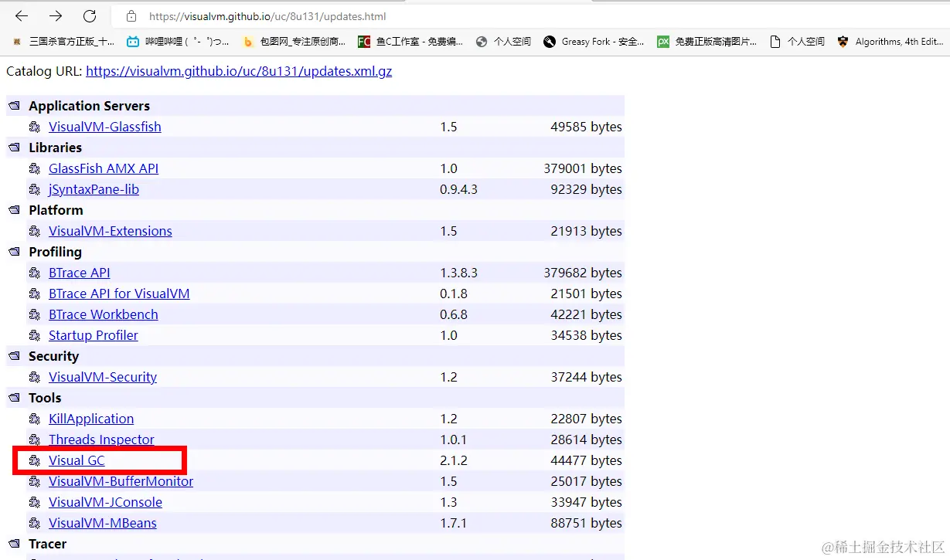Click the plugin icon beside GlassFish AMX API
The width and height of the screenshot is (950, 560).
coord(34,168)
